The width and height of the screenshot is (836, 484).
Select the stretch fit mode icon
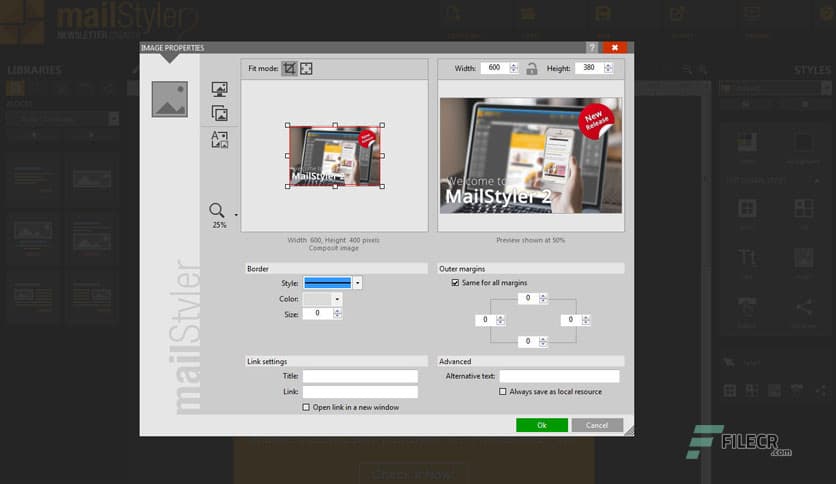pos(306,68)
